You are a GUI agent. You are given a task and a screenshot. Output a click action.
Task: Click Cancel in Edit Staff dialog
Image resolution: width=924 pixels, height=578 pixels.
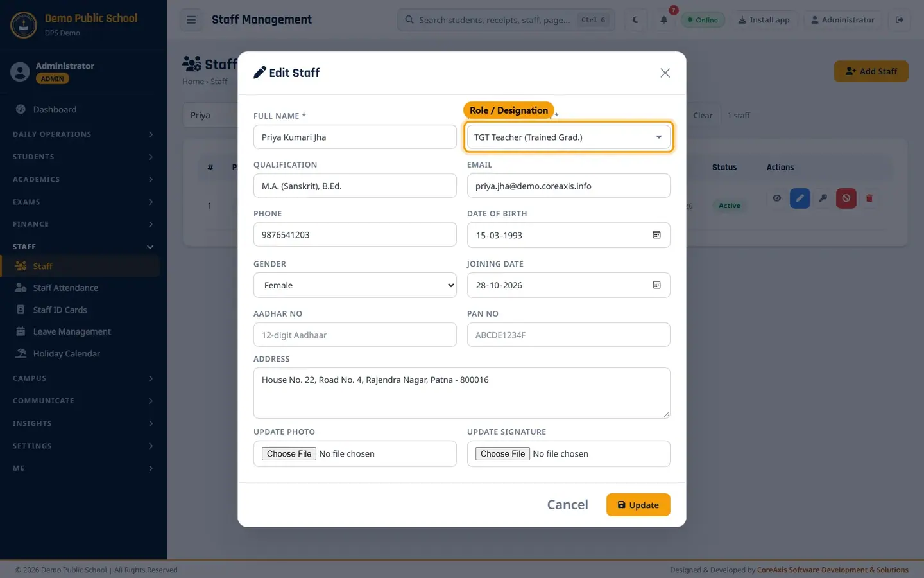[567, 505]
